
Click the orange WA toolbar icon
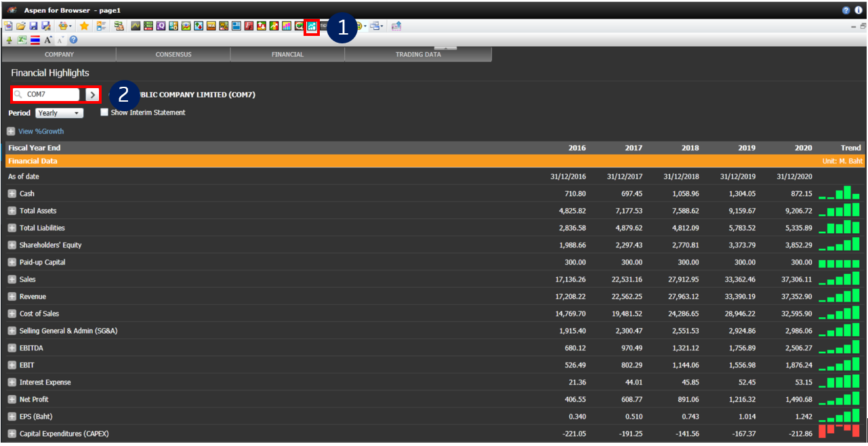[x=211, y=26]
